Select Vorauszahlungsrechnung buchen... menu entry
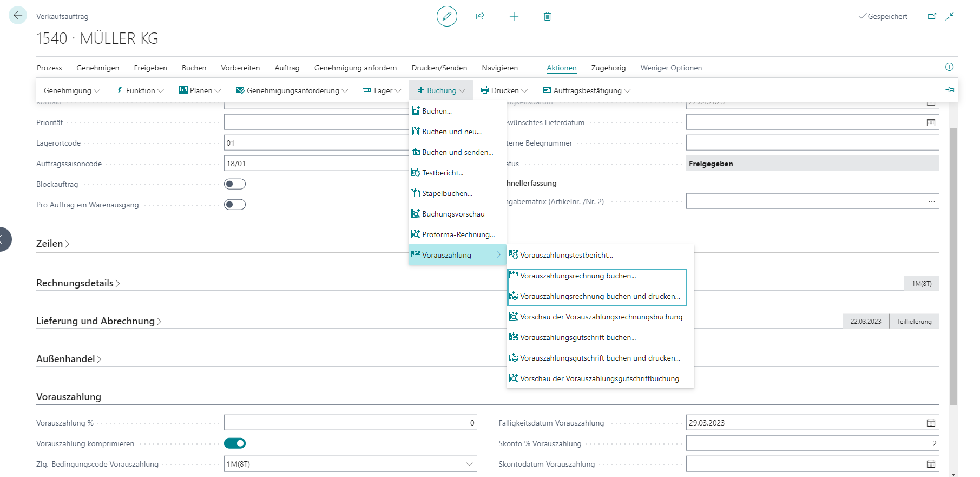Viewport: 980px width, 477px height. 578,276
